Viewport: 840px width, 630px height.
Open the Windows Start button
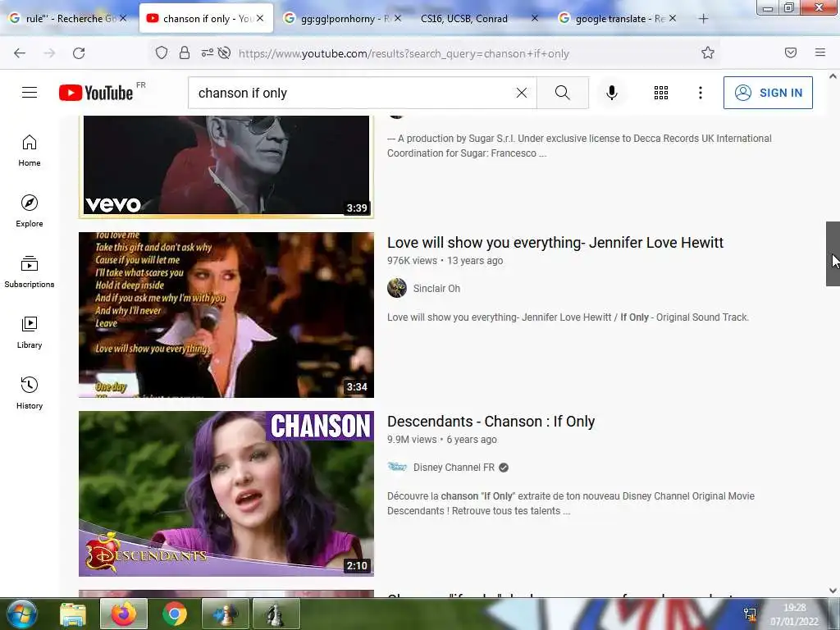click(x=21, y=614)
